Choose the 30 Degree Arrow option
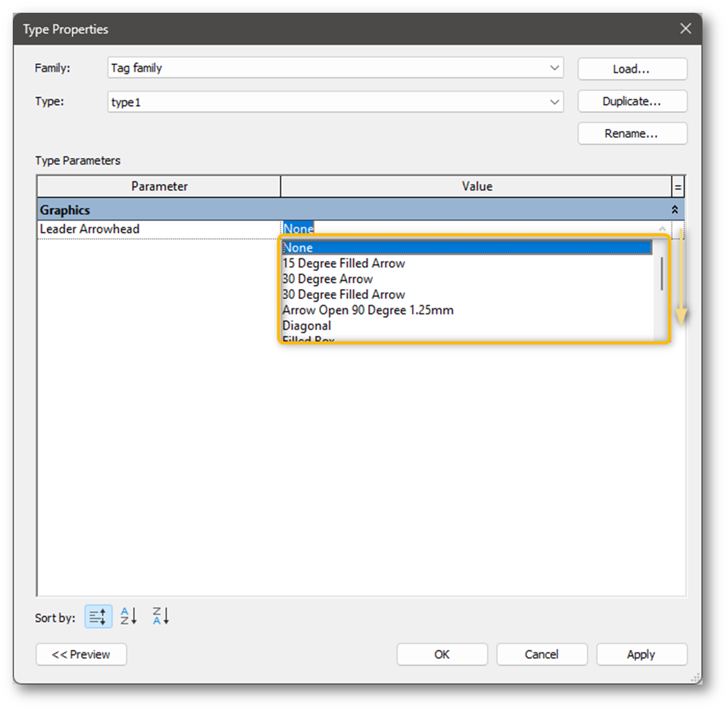Viewport: 728px width, 710px height. (x=328, y=279)
